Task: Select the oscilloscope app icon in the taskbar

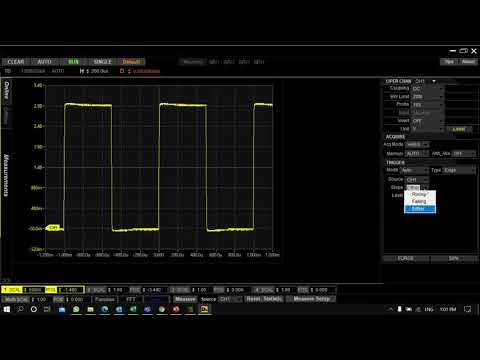Action: point(204,309)
